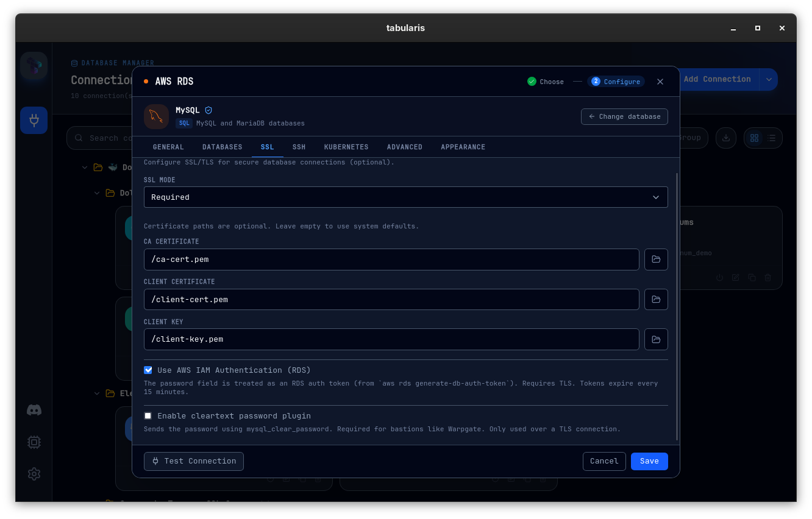Click the MySQL database logo icon

[156, 116]
